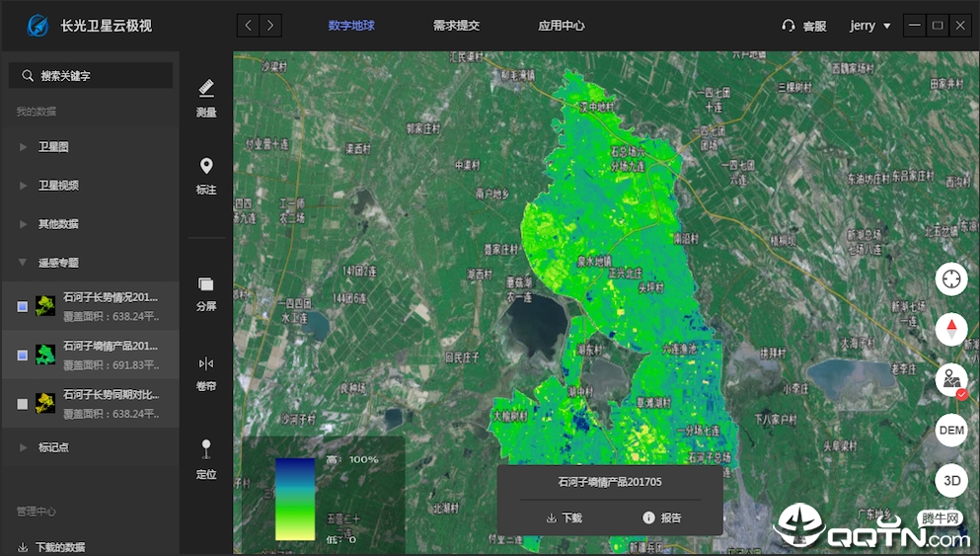
Task: Open the jerry user dropdown
Action: coord(869,26)
